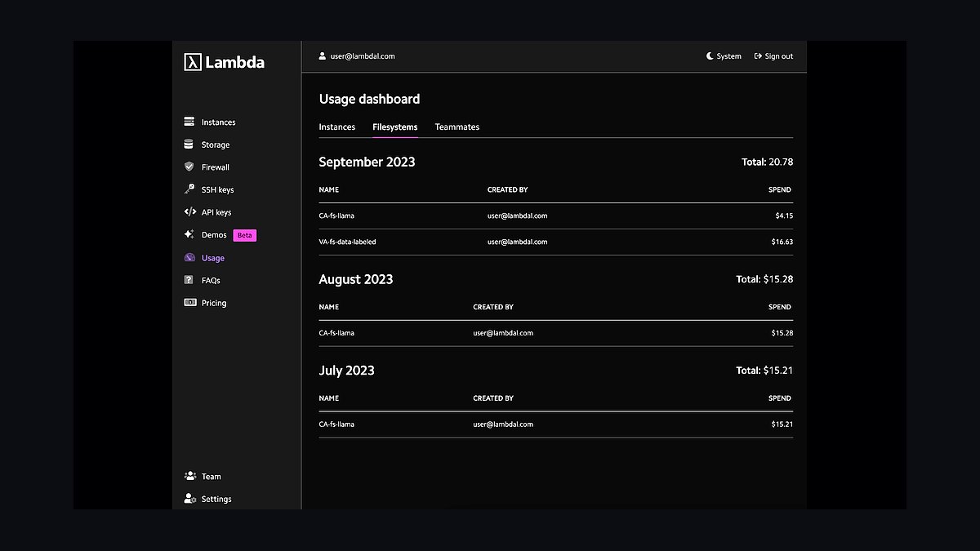Click the pink Beta badge
The width and height of the screenshot is (980, 551).
[245, 235]
